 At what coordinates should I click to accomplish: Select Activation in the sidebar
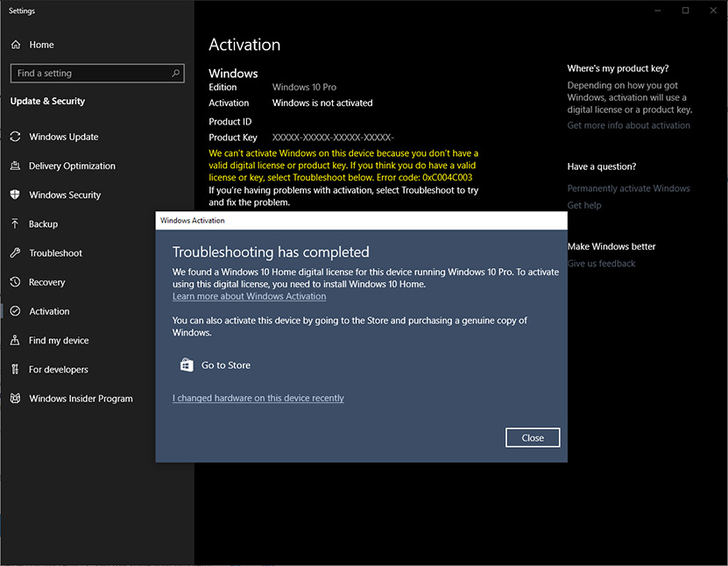pos(49,311)
